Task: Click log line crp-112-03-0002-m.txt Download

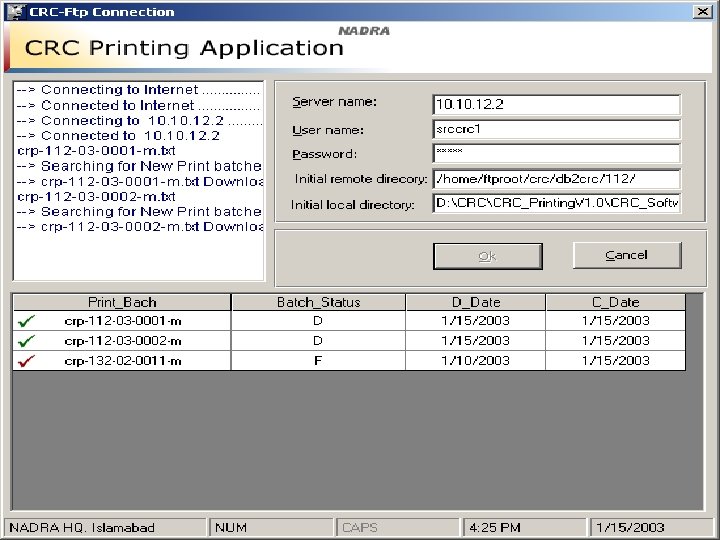Action: (x=140, y=227)
